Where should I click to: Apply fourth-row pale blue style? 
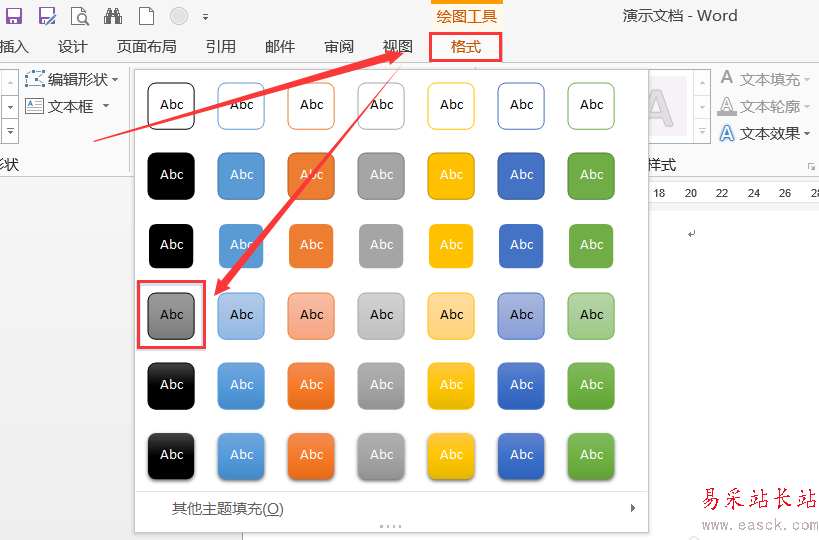tap(241, 316)
